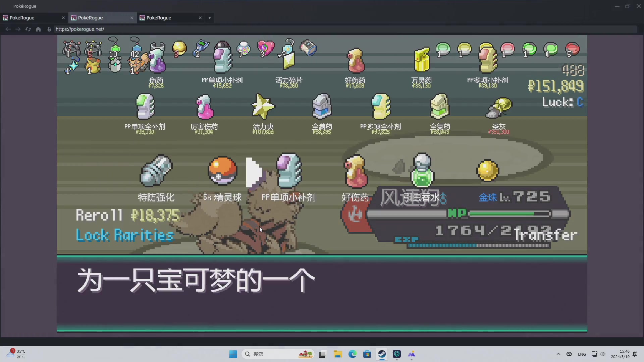
Task: Open Microsoft Edge from the taskbar
Action: [352, 354]
